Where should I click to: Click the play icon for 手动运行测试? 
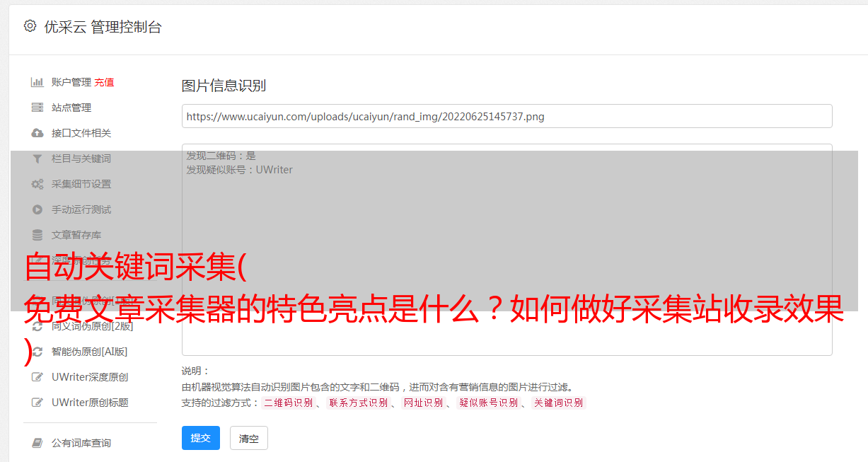37,209
